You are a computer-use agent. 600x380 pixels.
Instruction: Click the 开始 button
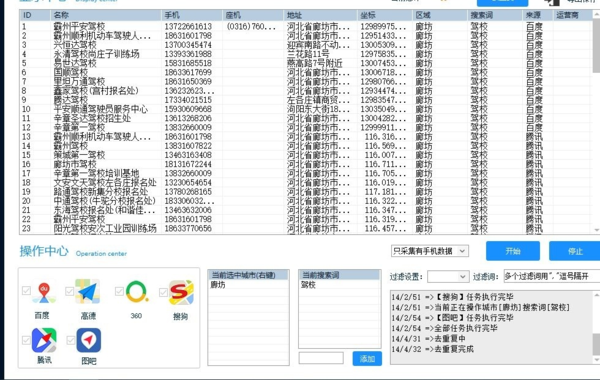[x=513, y=251]
